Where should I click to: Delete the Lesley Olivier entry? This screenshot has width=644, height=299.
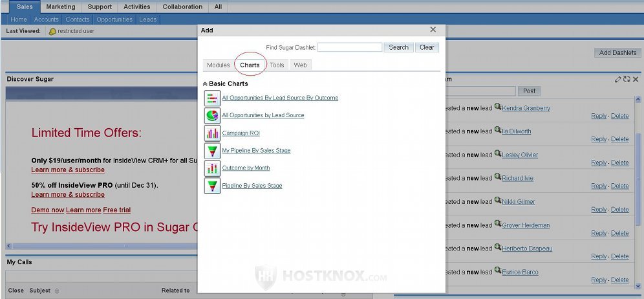tap(620, 162)
